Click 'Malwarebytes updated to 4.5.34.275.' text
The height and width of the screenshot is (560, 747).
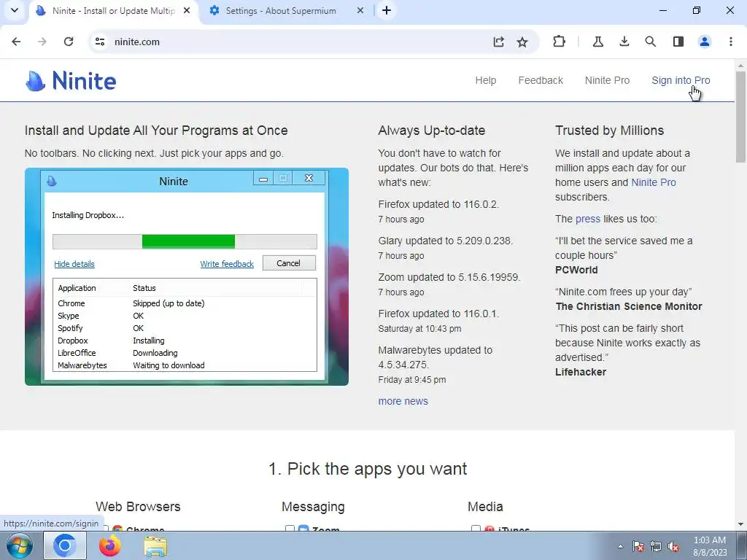pyautogui.click(x=436, y=357)
